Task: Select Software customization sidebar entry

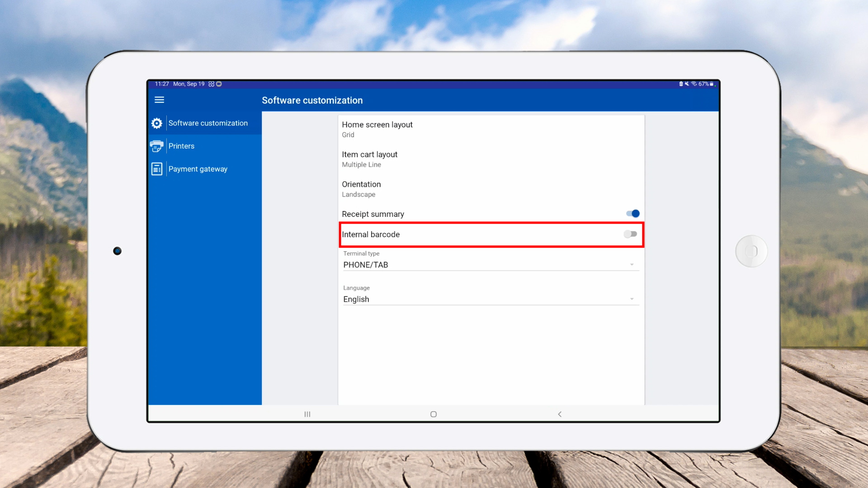Action: pyautogui.click(x=208, y=123)
